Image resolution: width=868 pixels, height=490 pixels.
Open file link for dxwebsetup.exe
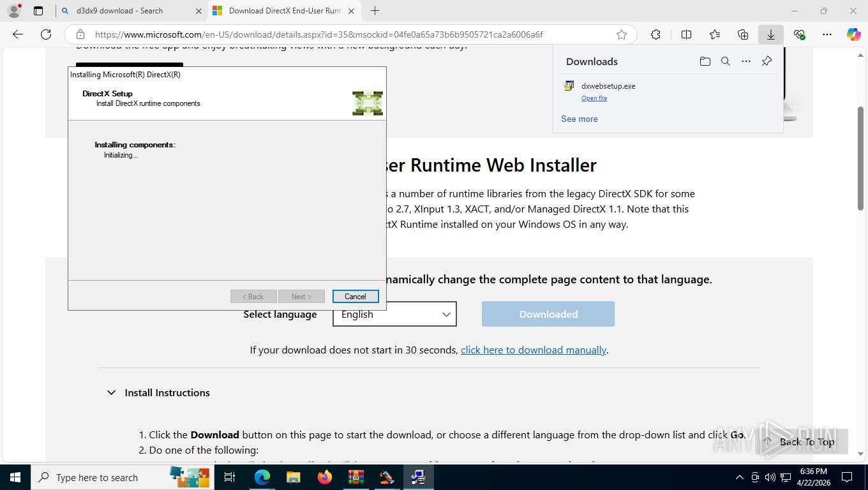click(x=594, y=98)
